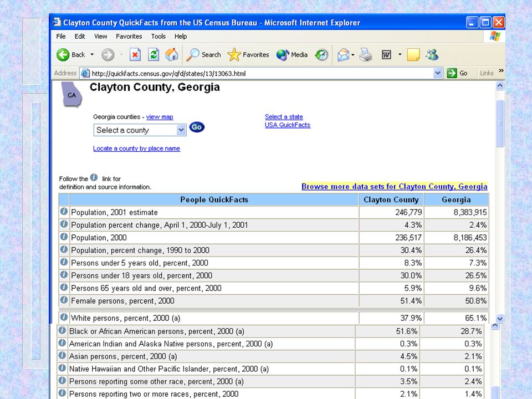Open the Back button history dropdown arrow
Image resolution: width=532 pixels, height=399 pixels.
pos(92,55)
